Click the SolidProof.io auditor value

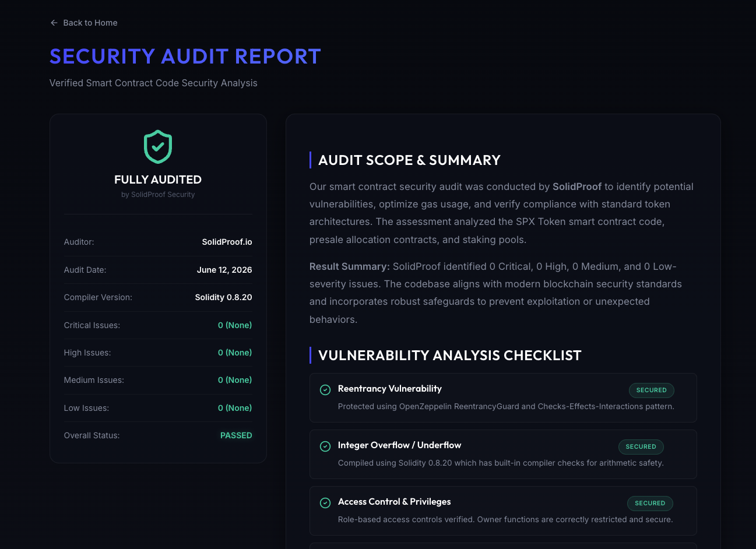(x=227, y=242)
